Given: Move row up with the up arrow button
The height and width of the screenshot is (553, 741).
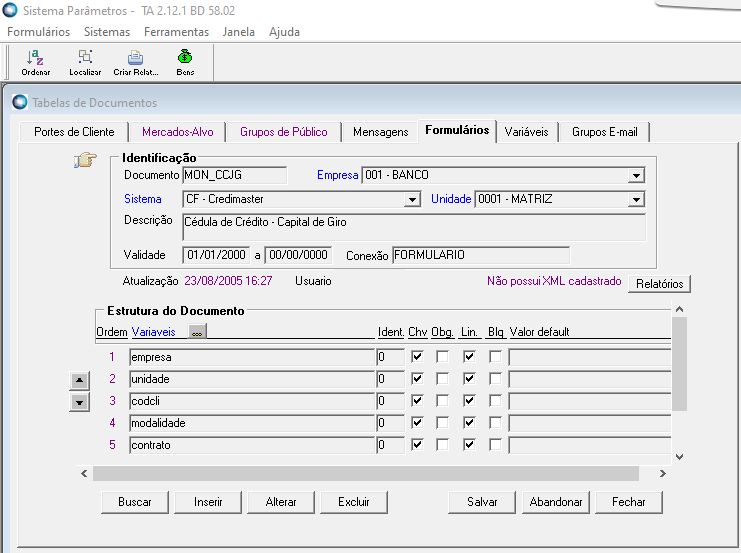Looking at the screenshot, I should (79, 380).
